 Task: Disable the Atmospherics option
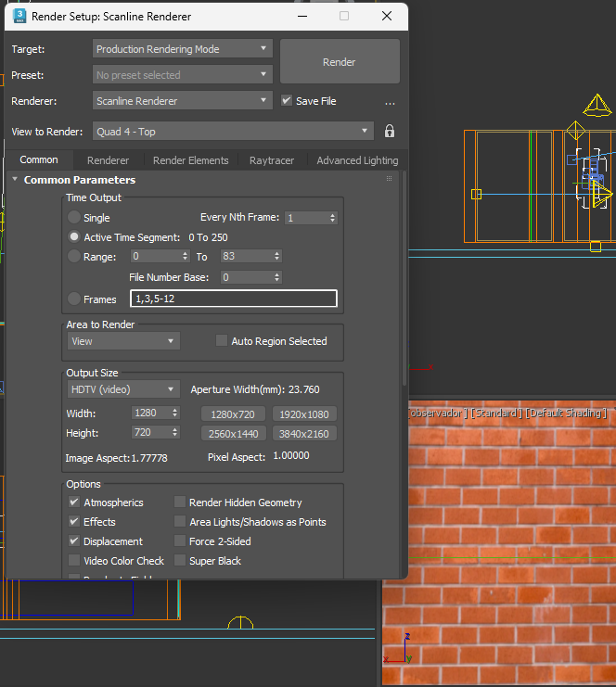coord(74,503)
